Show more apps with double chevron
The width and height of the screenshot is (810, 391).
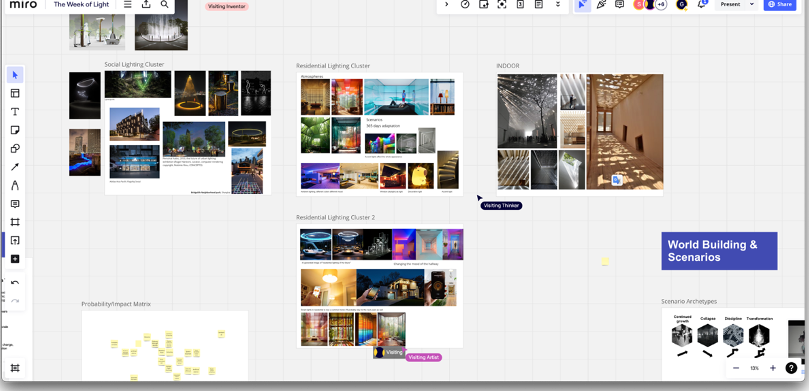pos(558,4)
